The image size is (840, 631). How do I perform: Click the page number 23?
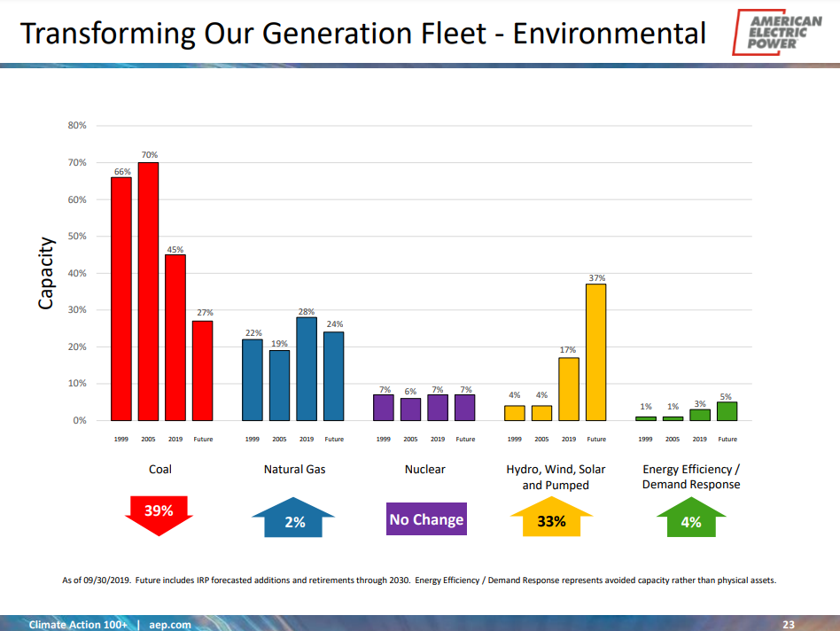tap(789, 625)
